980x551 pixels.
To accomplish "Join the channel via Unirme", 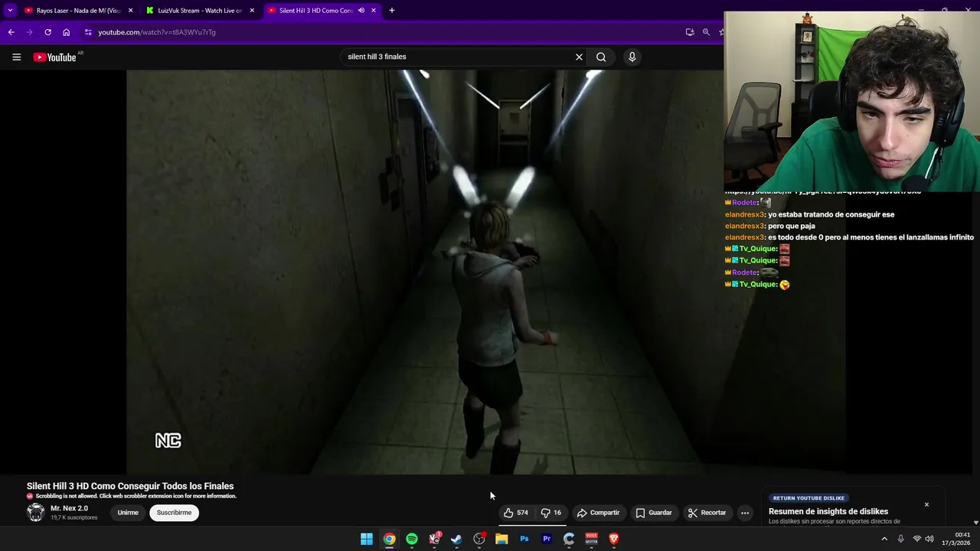I will click(128, 513).
